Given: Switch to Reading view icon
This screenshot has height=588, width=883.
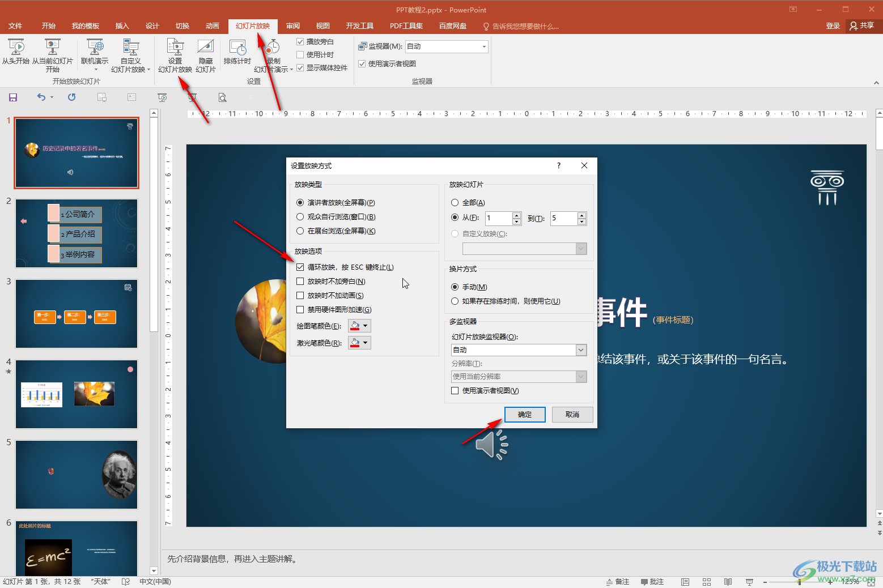Looking at the screenshot, I should (728, 582).
